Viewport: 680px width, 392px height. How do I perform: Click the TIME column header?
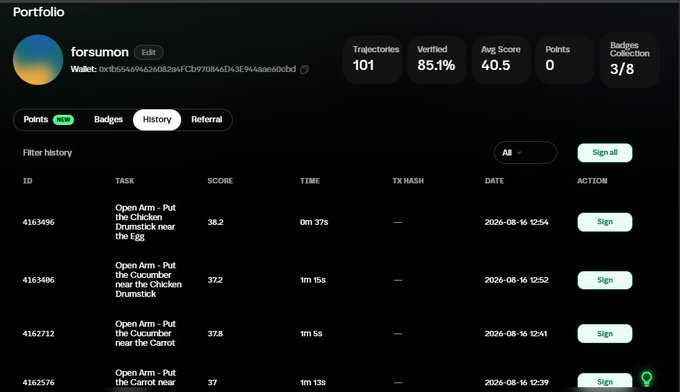point(310,181)
